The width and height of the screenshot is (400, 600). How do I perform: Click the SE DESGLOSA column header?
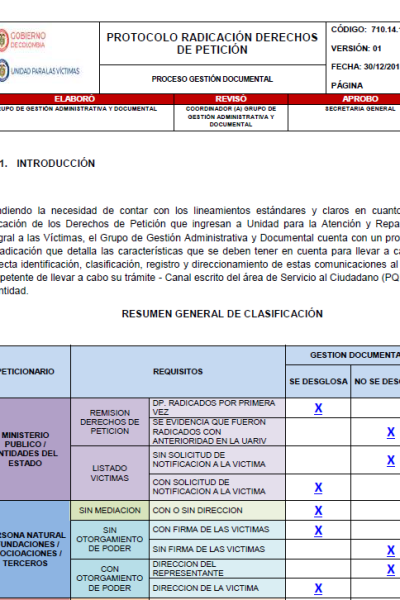[x=318, y=382]
